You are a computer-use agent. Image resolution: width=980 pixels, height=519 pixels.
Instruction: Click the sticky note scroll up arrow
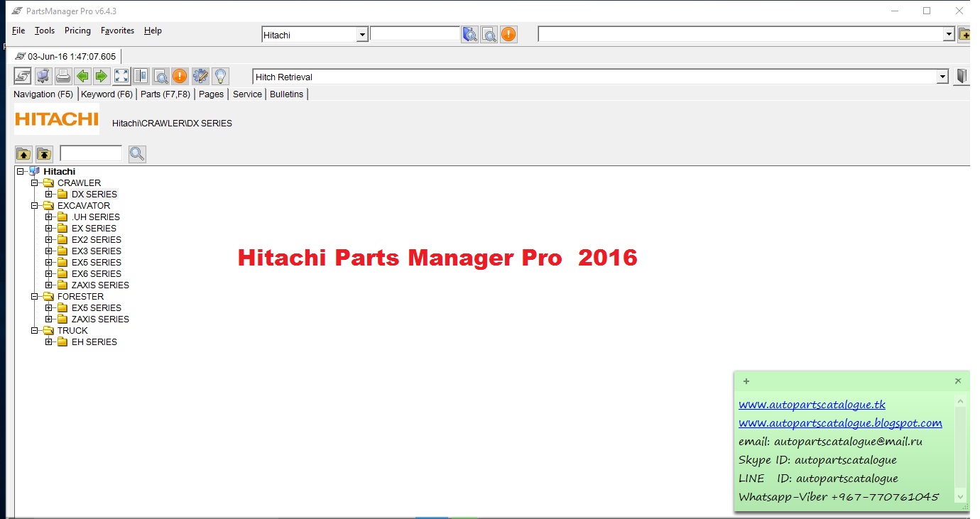[960, 401]
